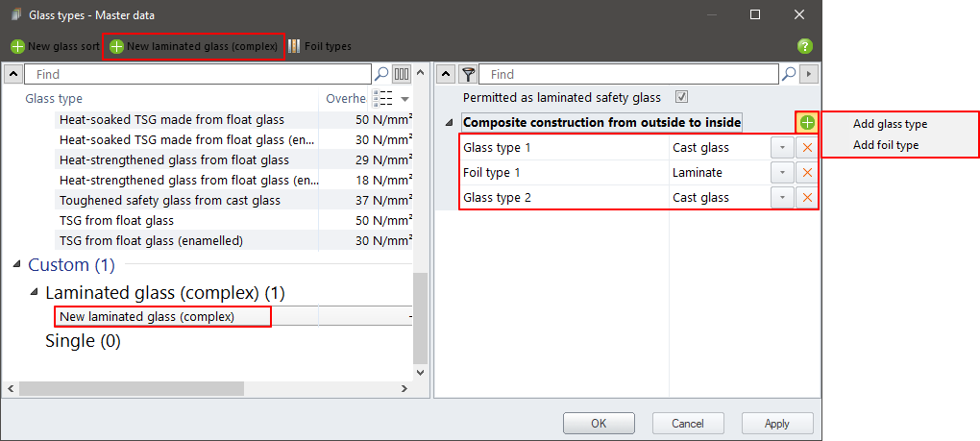Open Foil type 1 Laminate dropdown
The width and height of the screenshot is (980, 441).
(x=782, y=173)
